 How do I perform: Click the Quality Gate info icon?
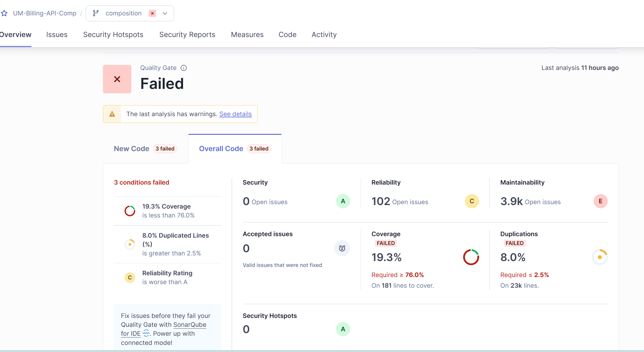tap(184, 68)
